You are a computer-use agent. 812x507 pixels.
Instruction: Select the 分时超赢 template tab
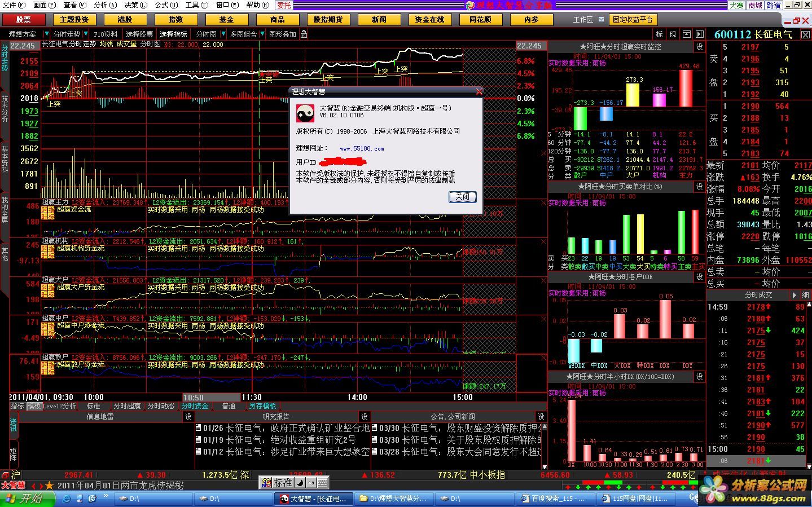(x=128, y=406)
